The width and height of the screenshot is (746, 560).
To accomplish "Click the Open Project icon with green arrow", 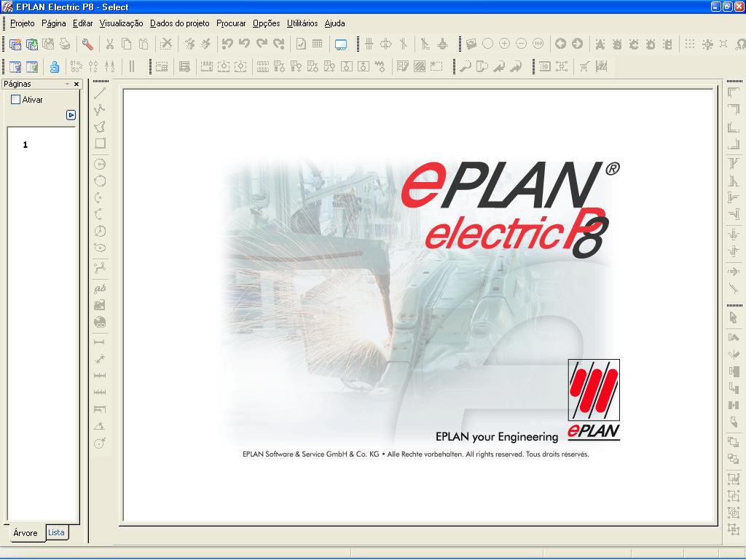I will click(32, 44).
